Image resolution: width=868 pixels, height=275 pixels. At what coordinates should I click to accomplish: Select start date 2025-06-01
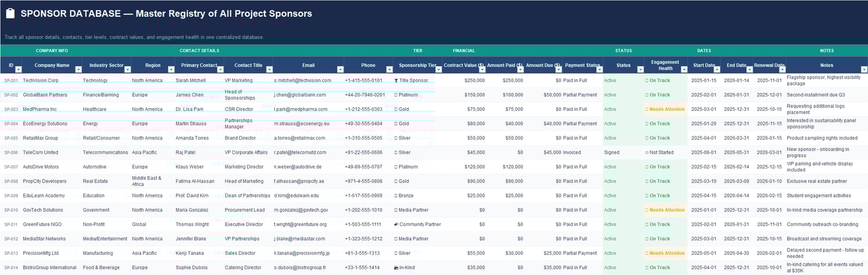704,153
